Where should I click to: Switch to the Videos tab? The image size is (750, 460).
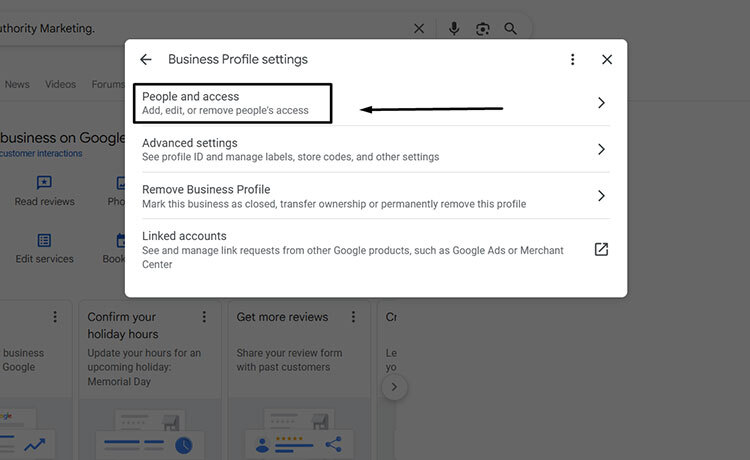[x=60, y=84]
